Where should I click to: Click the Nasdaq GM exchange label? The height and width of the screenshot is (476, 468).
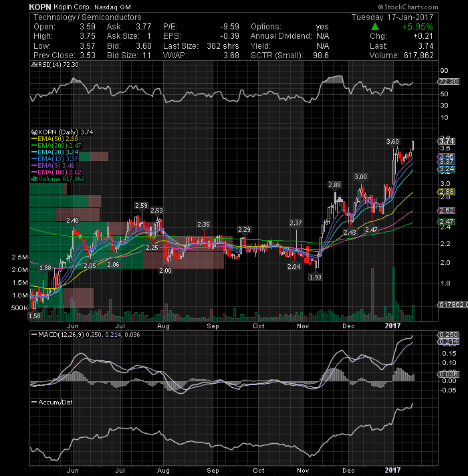click(x=112, y=7)
